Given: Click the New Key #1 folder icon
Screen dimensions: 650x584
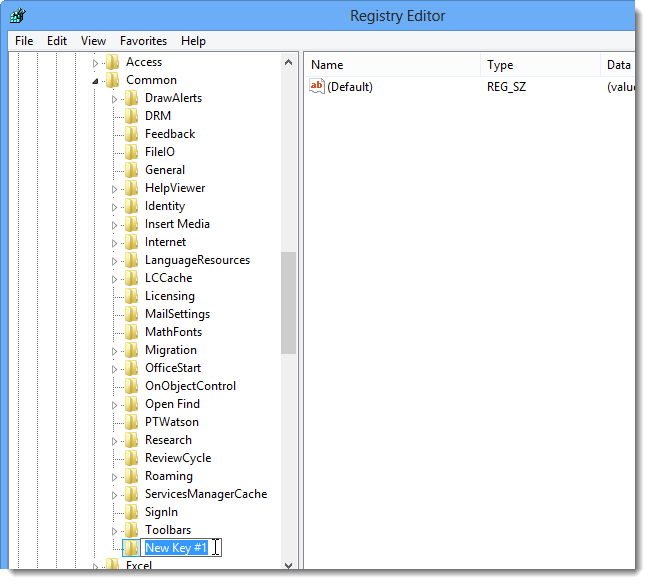Looking at the screenshot, I should coord(131,548).
